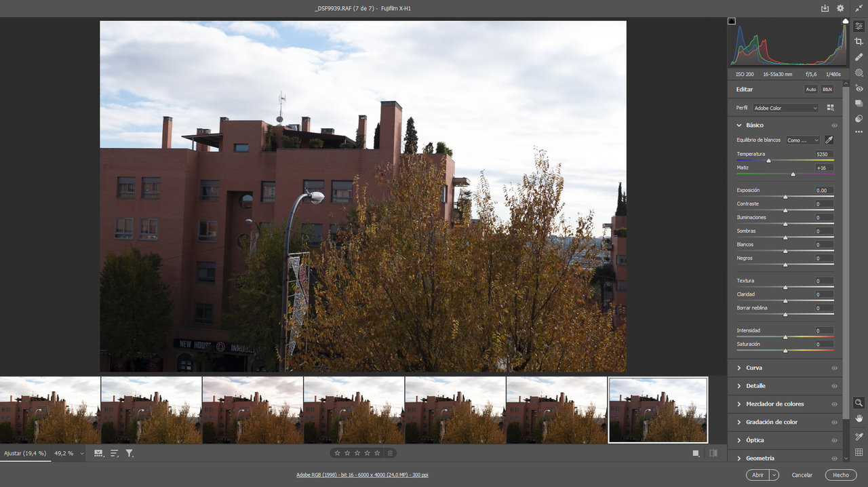Toggle the color sampler eyedropper tool
This screenshot has width=868, height=487.
[859, 436]
